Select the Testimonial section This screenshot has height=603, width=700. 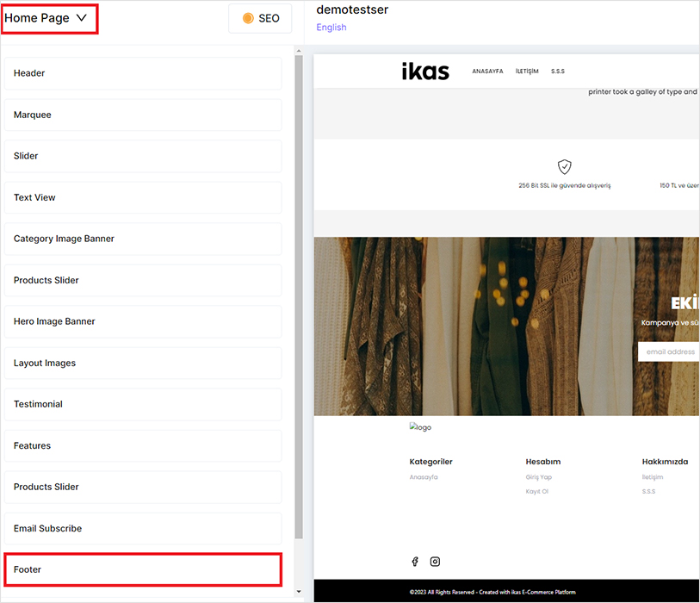coord(143,404)
